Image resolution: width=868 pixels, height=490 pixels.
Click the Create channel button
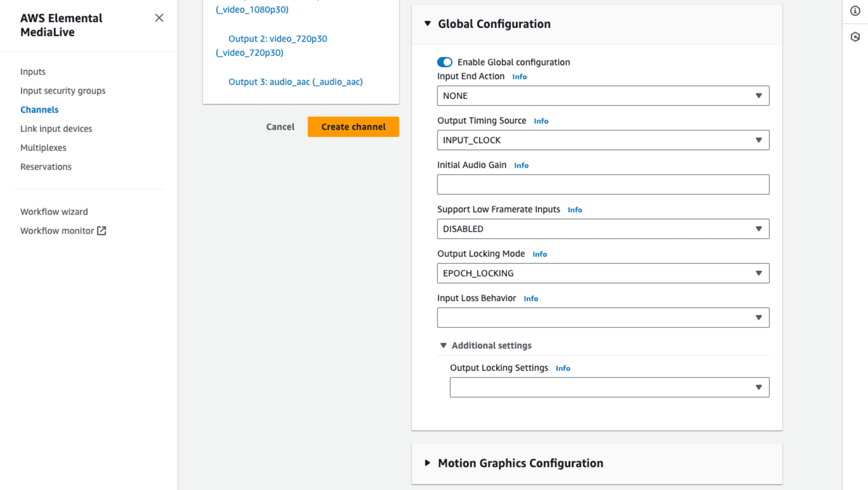point(353,127)
